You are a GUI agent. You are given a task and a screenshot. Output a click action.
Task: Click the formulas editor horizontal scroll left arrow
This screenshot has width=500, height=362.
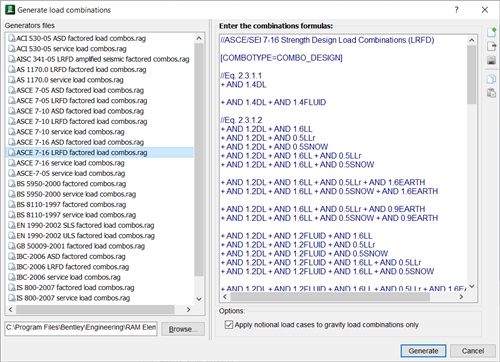(225, 297)
